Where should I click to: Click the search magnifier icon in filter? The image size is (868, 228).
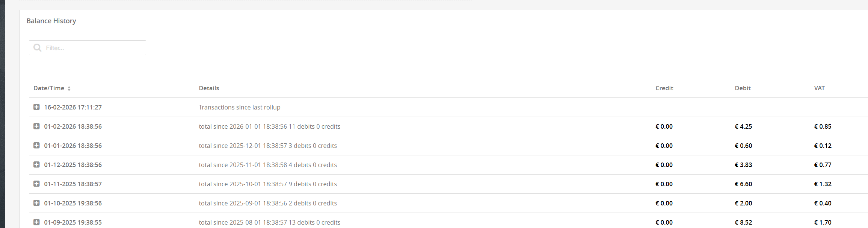point(38,48)
